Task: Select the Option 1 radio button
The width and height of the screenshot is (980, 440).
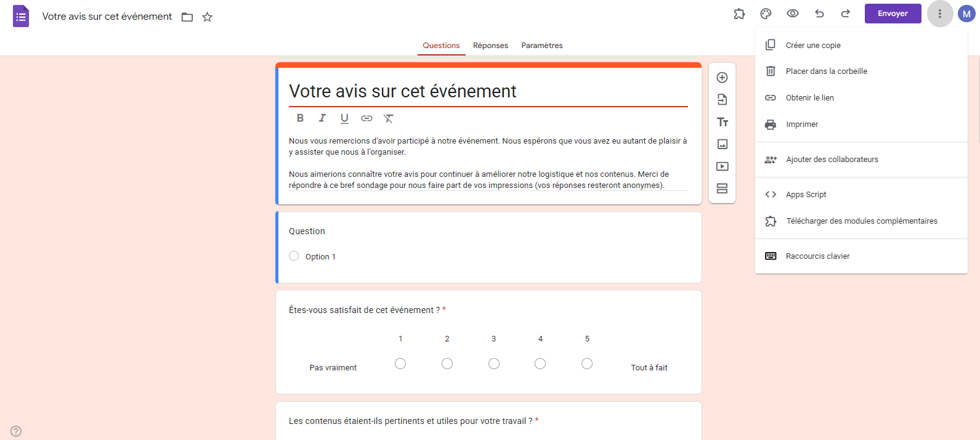Action: [294, 256]
